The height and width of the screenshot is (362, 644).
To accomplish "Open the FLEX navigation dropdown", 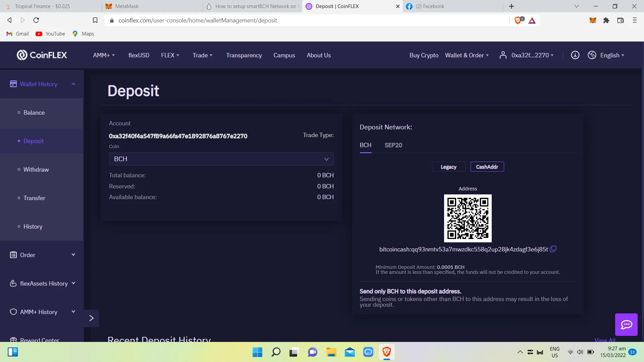I will pyautogui.click(x=170, y=55).
